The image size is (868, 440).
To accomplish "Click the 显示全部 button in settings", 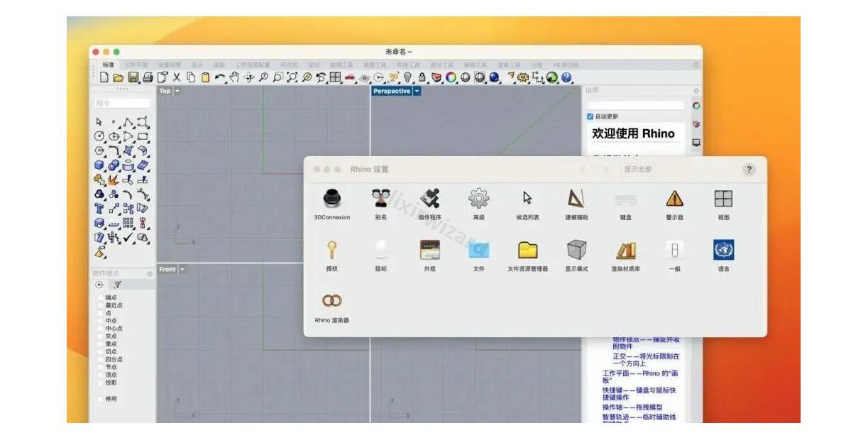I will (637, 170).
